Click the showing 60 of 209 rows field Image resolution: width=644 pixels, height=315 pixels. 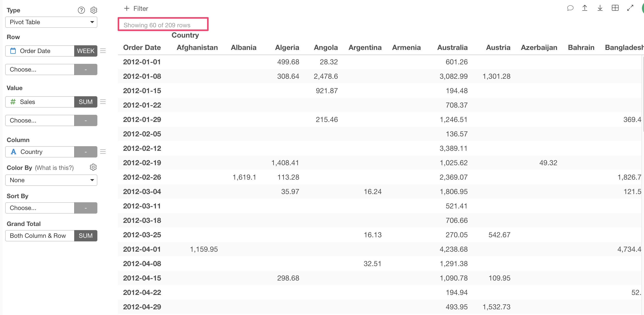(163, 25)
